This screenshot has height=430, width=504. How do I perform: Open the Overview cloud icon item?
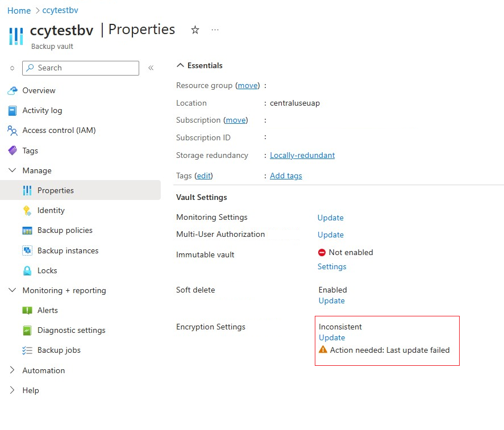(x=12, y=91)
